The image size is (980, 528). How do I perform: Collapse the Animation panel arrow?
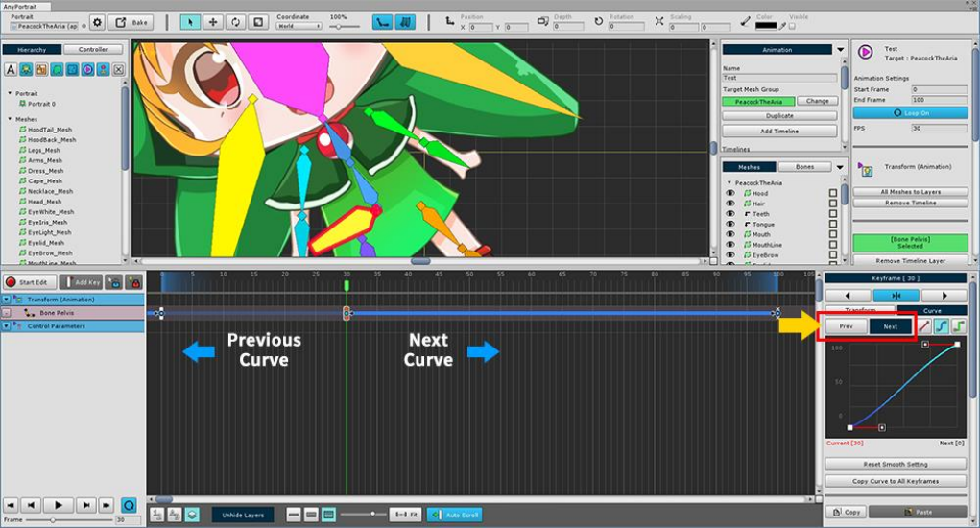click(841, 49)
